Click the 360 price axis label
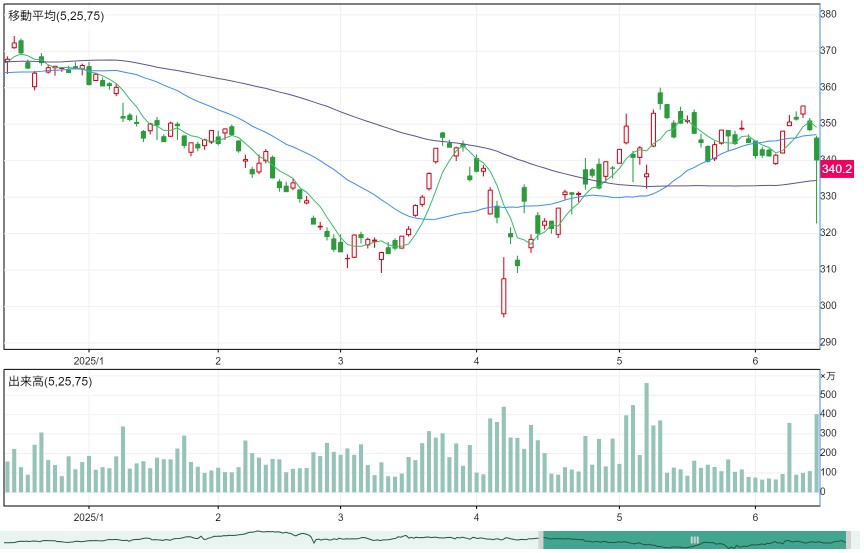The width and height of the screenshot is (864, 553). tap(828, 87)
